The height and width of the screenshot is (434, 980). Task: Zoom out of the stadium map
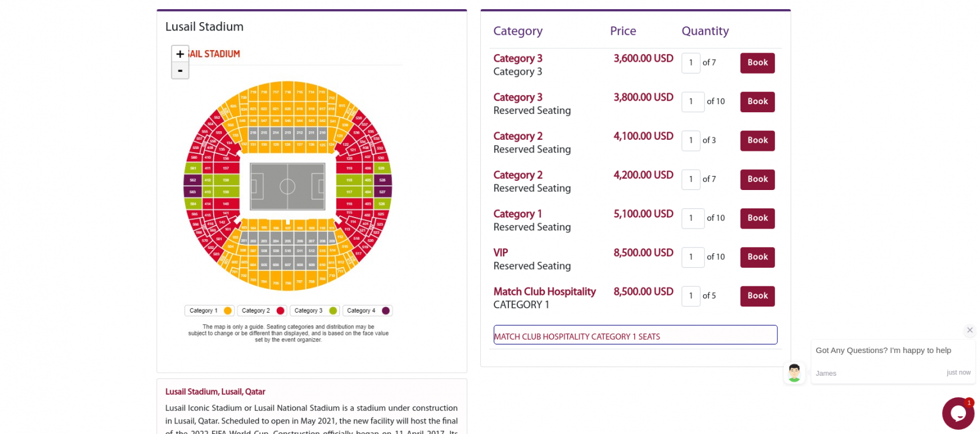pos(180,71)
